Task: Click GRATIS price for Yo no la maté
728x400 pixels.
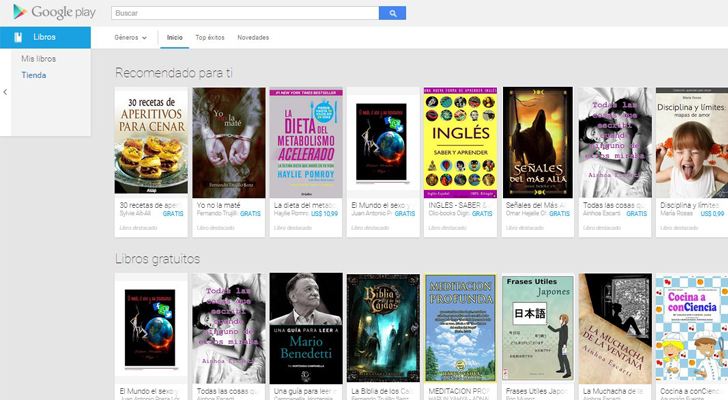Action: pyautogui.click(x=250, y=214)
